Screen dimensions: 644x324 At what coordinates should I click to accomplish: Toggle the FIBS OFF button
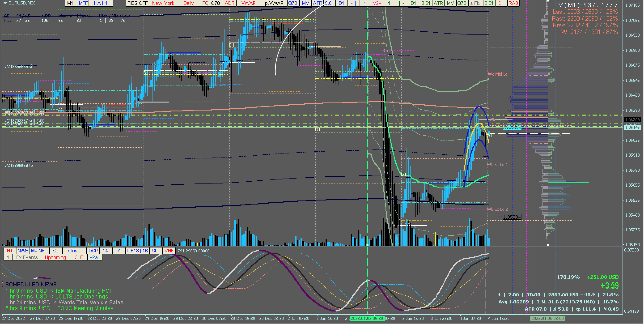[137, 3]
